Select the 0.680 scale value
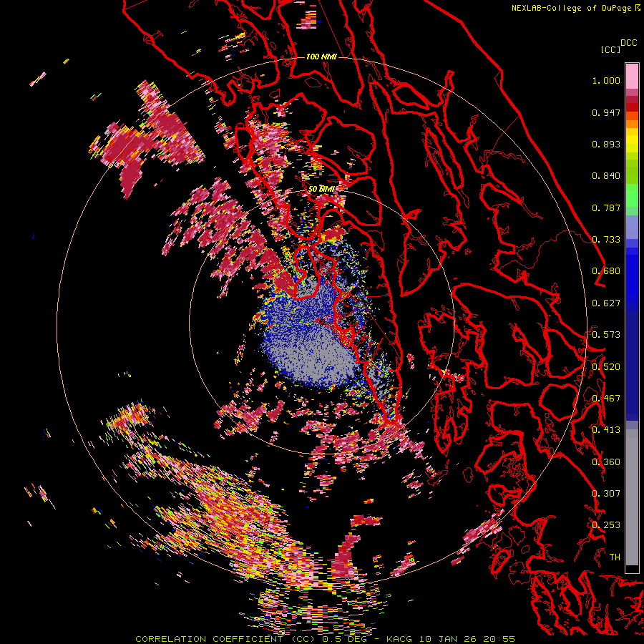This screenshot has height=644, width=644. 606,271
